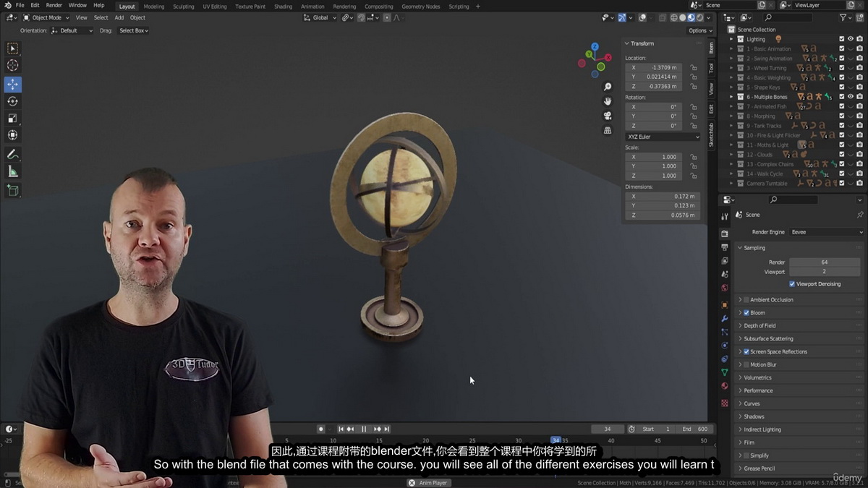Screen dimensions: 868x488
Task: Open the Add menu in viewport header
Action: coord(119,17)
